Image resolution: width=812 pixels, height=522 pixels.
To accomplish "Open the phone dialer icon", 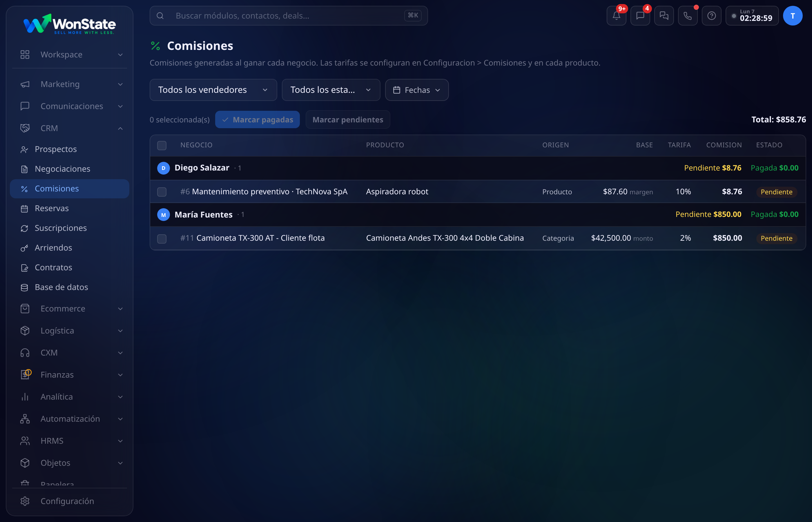I will tap(687, 16).
